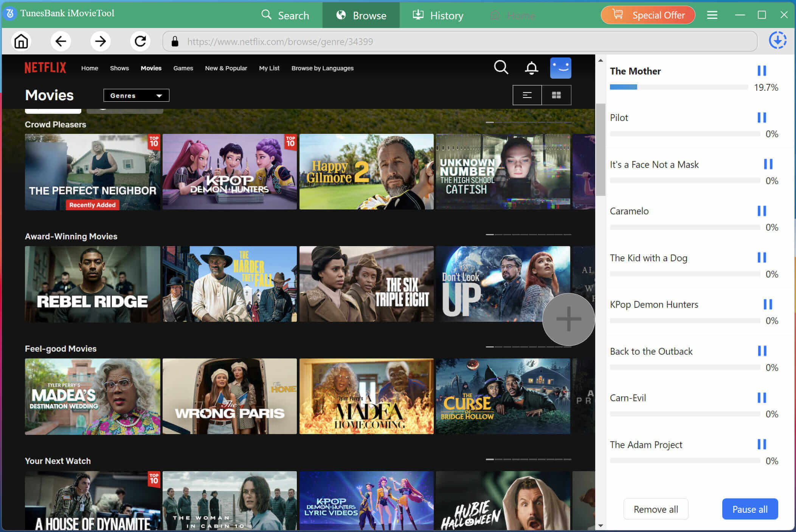The height and width of the screenshot is (532, 796).
Task: Pause KPop Demon Hunters download
Action: click(768, 304)
